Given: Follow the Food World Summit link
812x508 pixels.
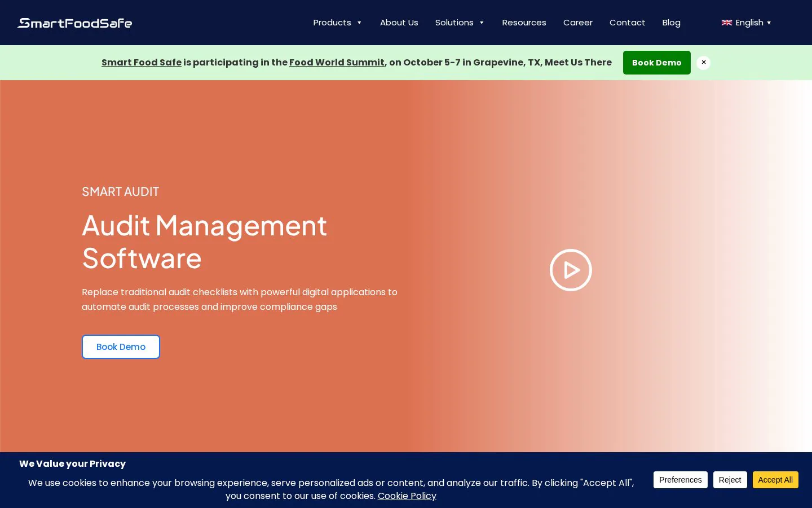Looking at the screenshot, I should [337, 62].
